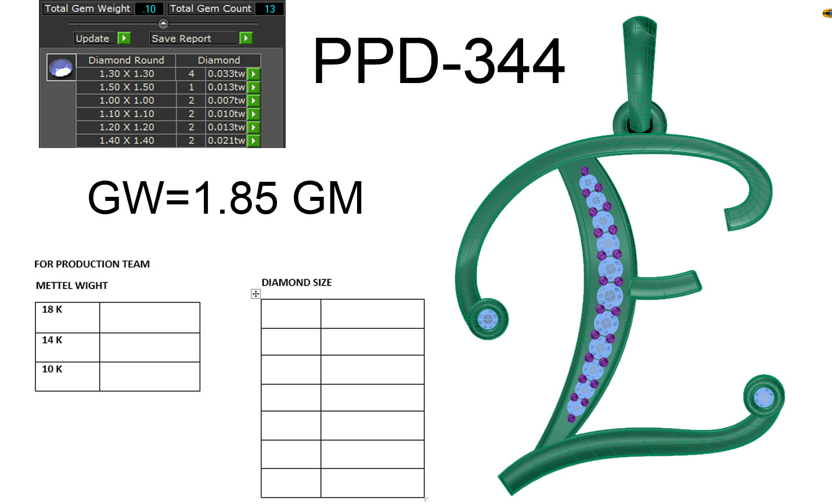Click the Diamond Round column header
The width and height of the screenshot is (832, 504).
point(126,60)
